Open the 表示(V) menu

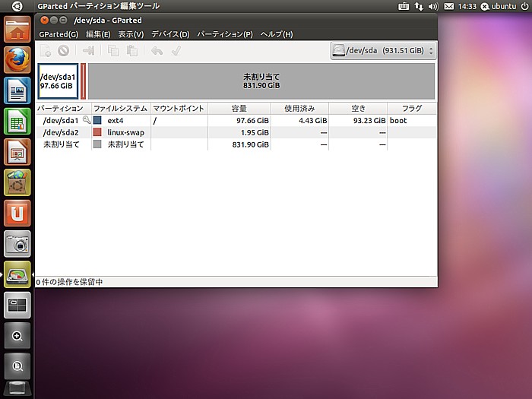click(x=131, y=34)
